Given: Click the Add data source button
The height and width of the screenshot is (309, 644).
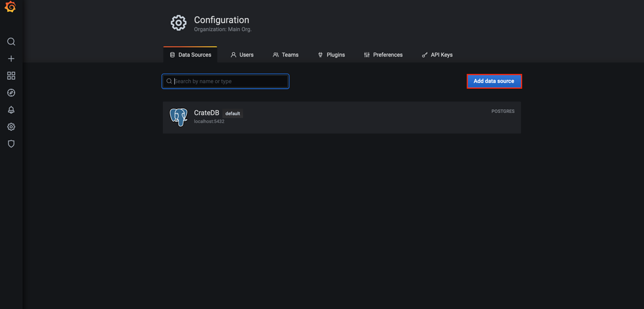Looking at the screenshot, I should pos(494,81).
